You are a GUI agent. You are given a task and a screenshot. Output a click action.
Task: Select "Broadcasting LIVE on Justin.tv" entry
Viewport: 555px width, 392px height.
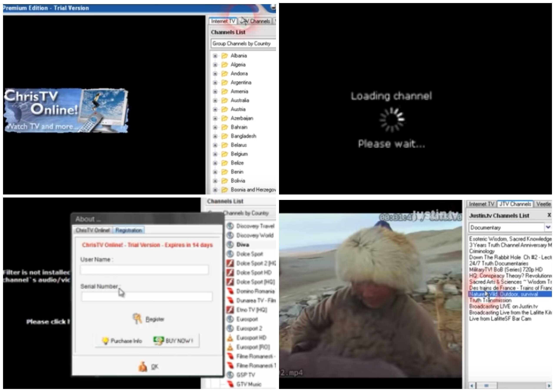click(x=503, y=306)
